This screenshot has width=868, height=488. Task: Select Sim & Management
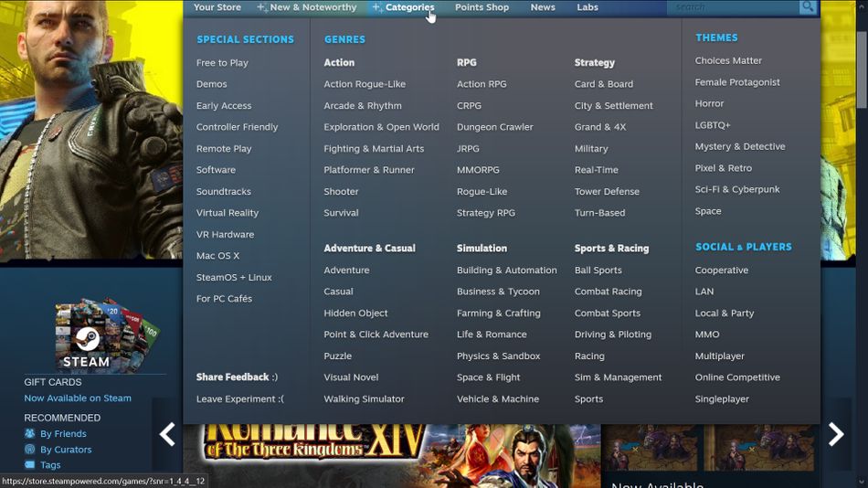tap(618, 377)
